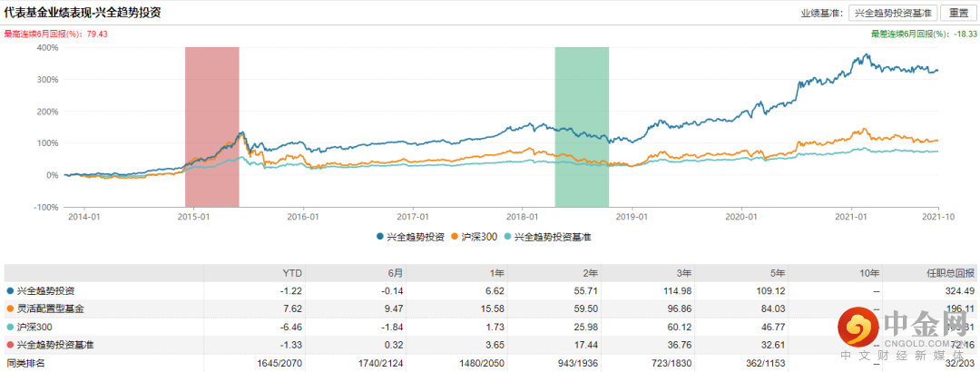Hide the 沪深300 series via legend label

tap(479, 236)
